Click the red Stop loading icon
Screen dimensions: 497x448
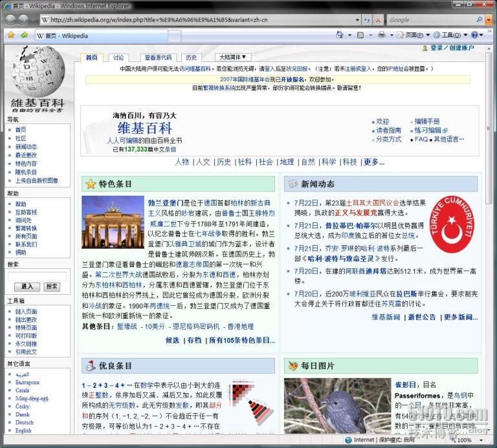pyautogui.click(x=378, y=20)
